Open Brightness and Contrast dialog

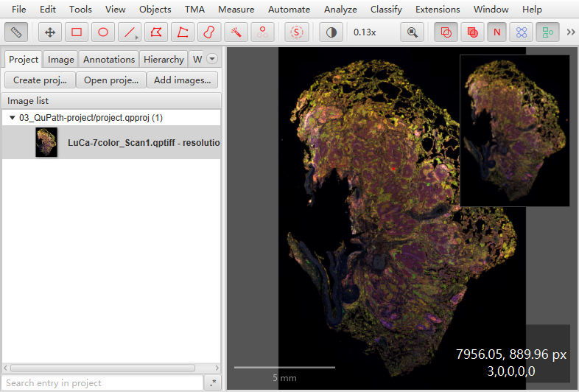pyautogui.click(x=331, y=32)
